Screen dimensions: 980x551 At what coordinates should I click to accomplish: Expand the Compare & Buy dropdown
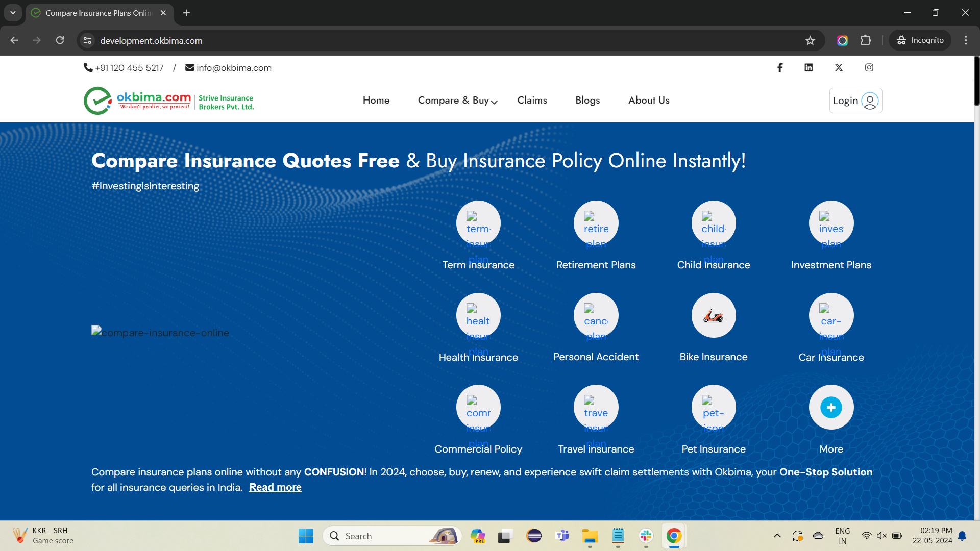coord(457,101)
